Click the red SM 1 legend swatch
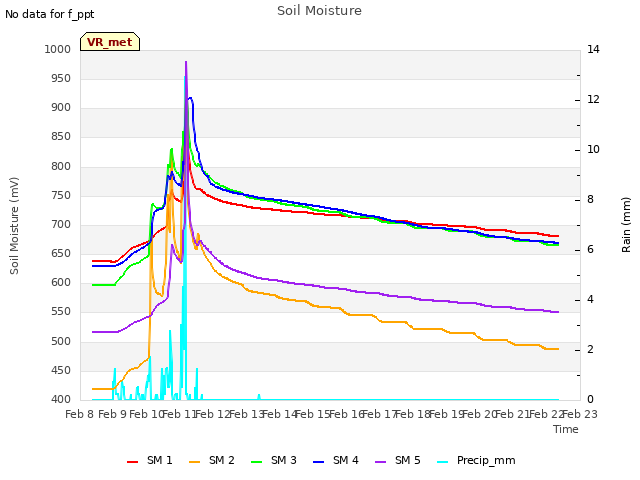Image resolution: width=640 pixels, height=480 pixels. 133,462
